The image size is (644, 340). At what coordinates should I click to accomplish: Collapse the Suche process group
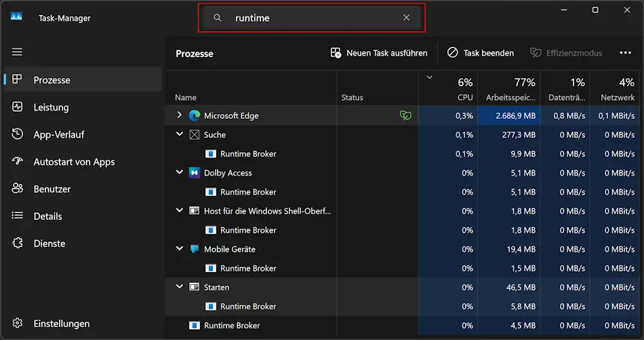pos(180,134)
